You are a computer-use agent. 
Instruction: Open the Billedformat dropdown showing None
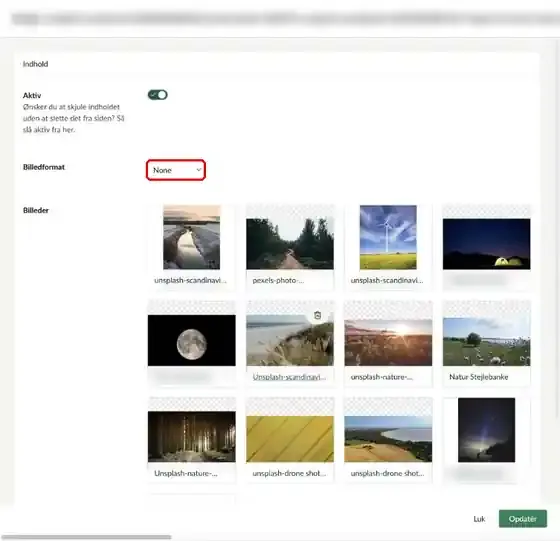coord(176,170)
